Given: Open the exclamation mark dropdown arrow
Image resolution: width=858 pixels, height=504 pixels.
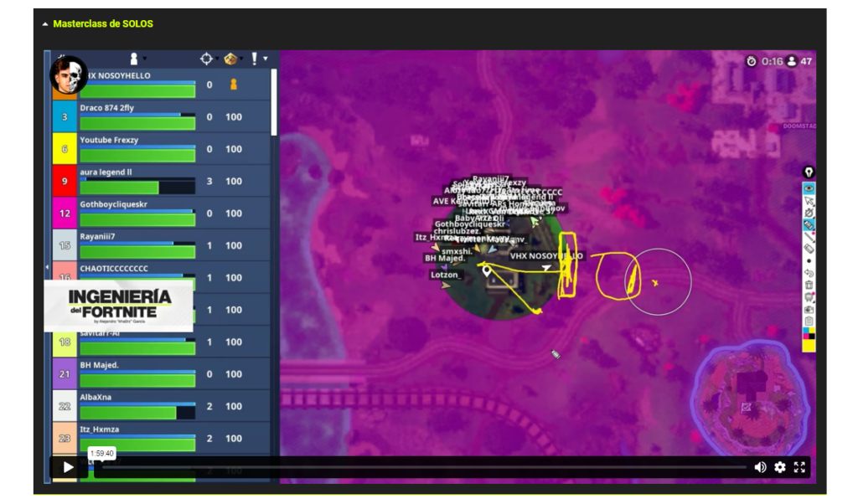Looking at the screenshot, I should tap(266, 59).
